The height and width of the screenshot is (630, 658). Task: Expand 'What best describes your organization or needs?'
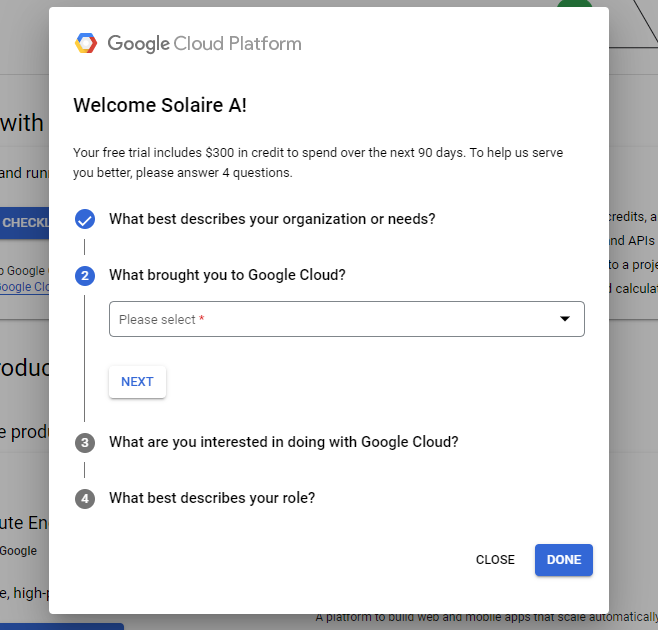[272, 219]
